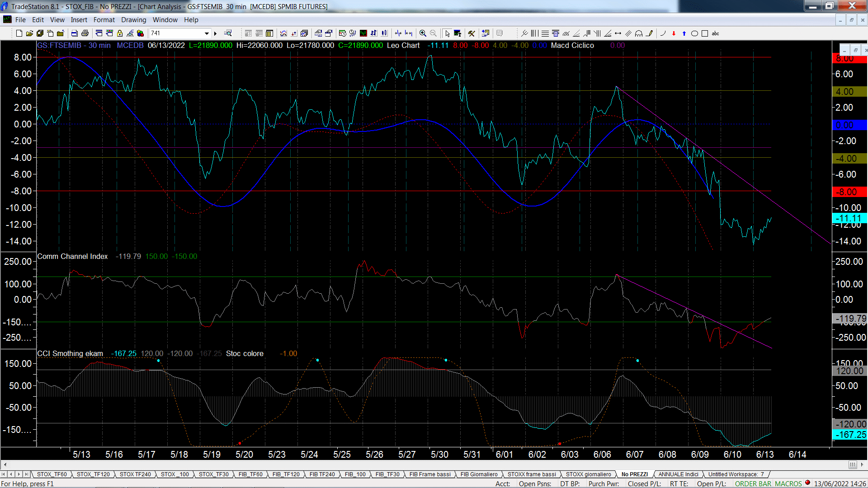Click the Comm Channel Index label
868x488 pixels.
[x=72, y=256]
